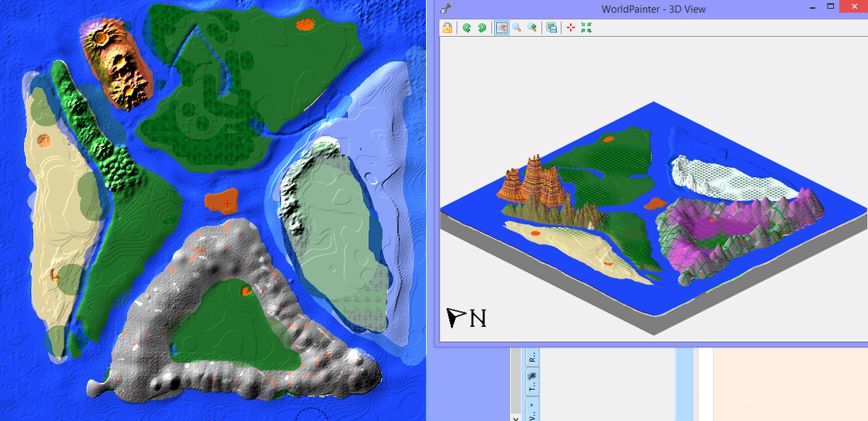The image size is (868, 421).
Task: Click the WorldPainter title bar app icon
Action: (446, 9)
